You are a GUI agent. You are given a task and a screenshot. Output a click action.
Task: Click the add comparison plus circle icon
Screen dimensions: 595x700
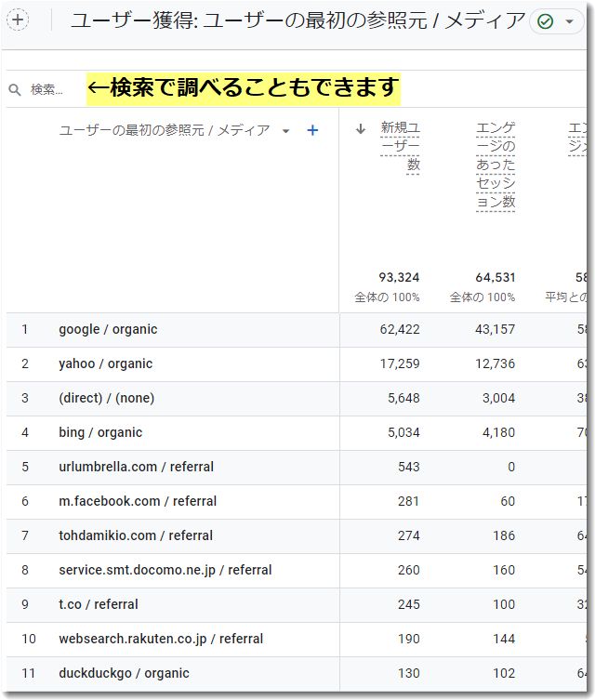(x=18, y=20)
